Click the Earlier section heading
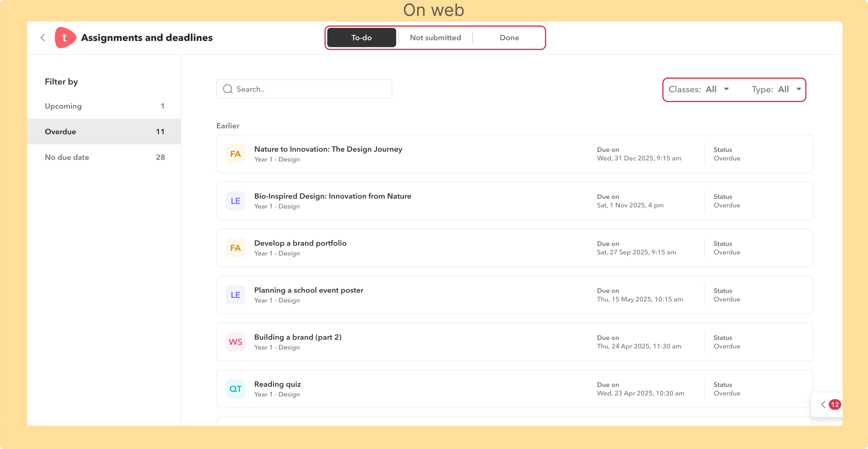The height and width of the screenshot is (449, 868). click(228, 126)
